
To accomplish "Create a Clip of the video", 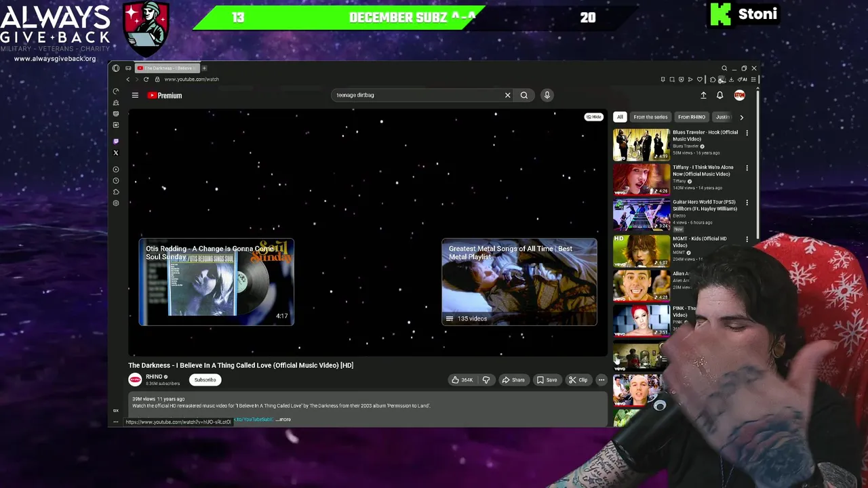I will [x=578, y=380].
